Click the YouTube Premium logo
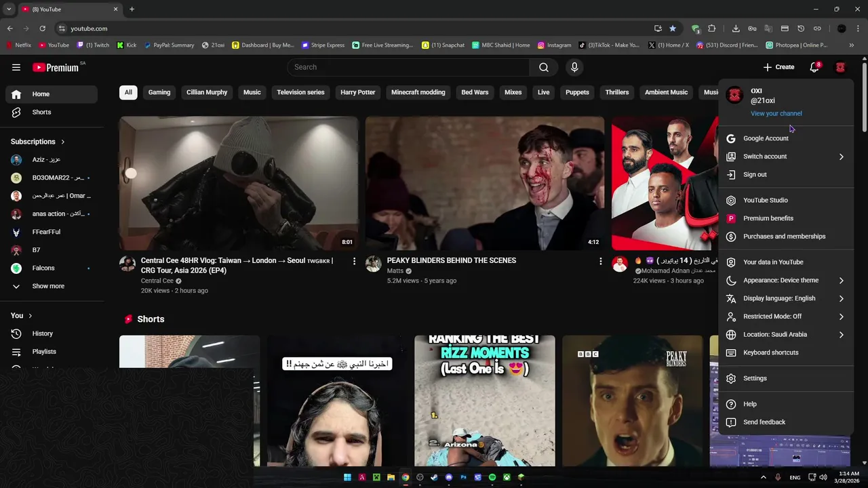Screen dimensions: 868x488 click(56, 67)
